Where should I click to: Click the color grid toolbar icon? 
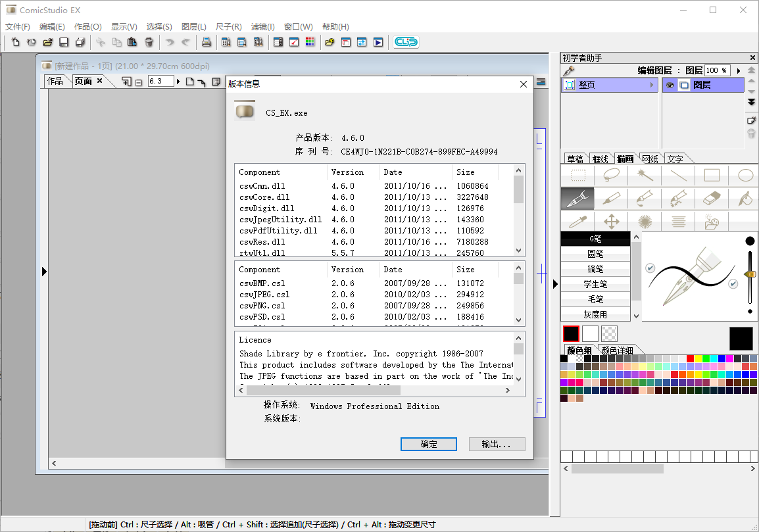click(x=310, y=42)
